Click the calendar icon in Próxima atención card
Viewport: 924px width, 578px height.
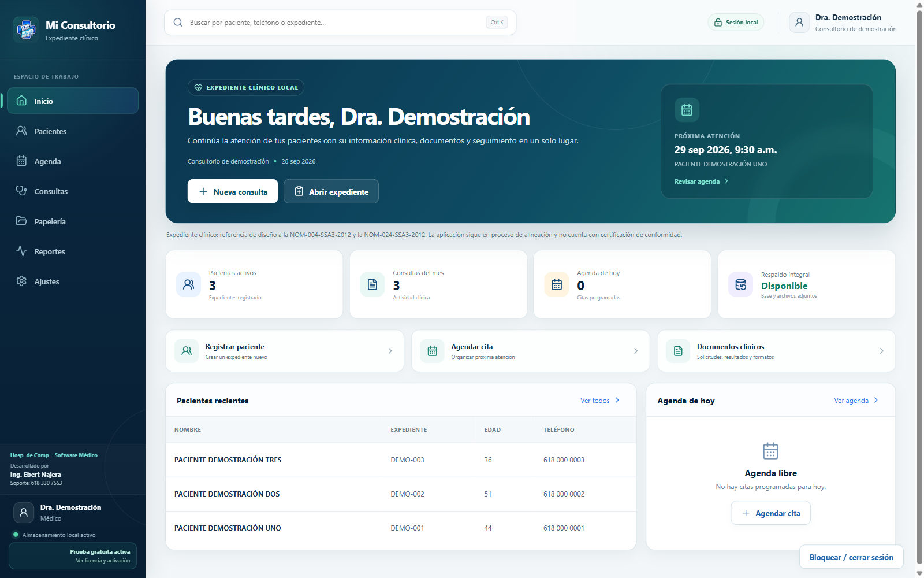click(687, 110)
